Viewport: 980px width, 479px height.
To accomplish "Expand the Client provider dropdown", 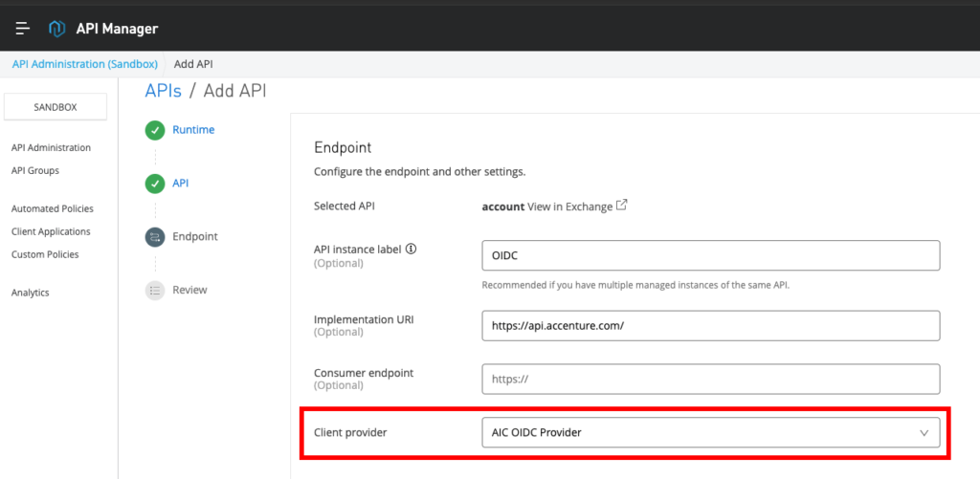I will point(710,432).
